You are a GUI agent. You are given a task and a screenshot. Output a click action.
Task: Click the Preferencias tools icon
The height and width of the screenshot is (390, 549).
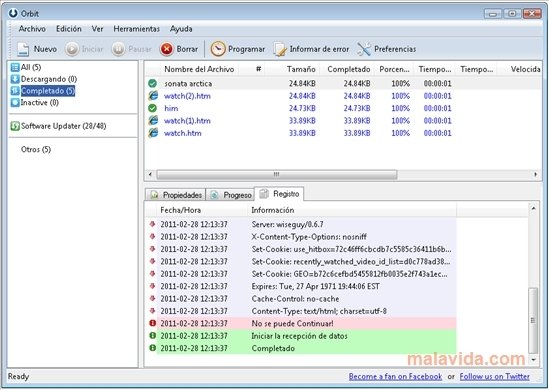tap(364, 49)
